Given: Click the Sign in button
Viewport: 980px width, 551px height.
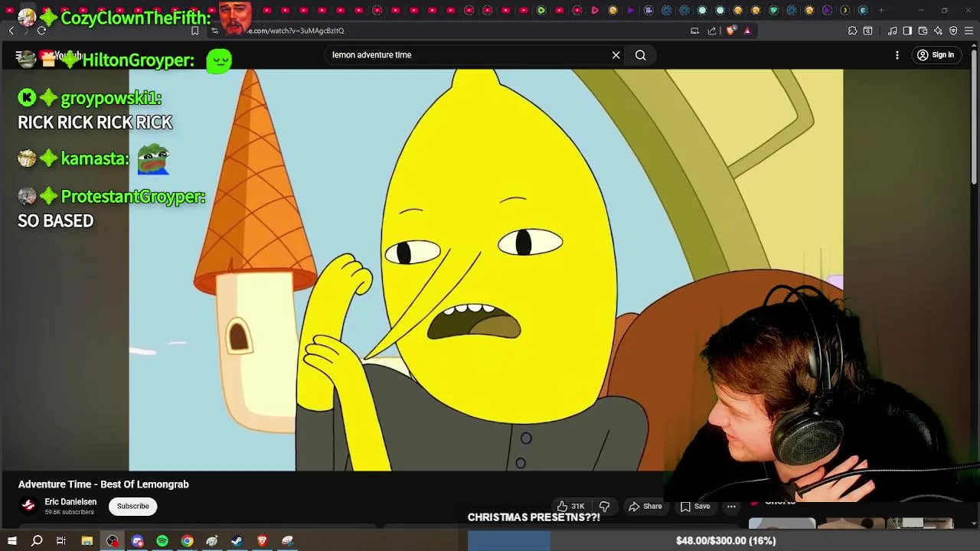Looking at the screenshot, I should pyautogui.click(x=936, y=55).
